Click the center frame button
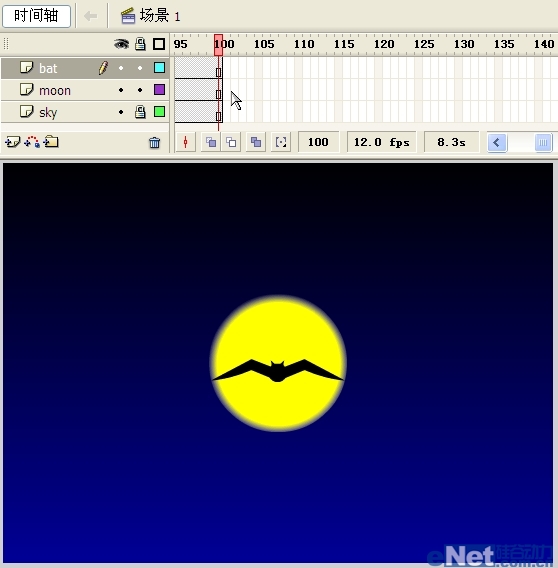This screenshot has height=568, width=558. (186, 142)
